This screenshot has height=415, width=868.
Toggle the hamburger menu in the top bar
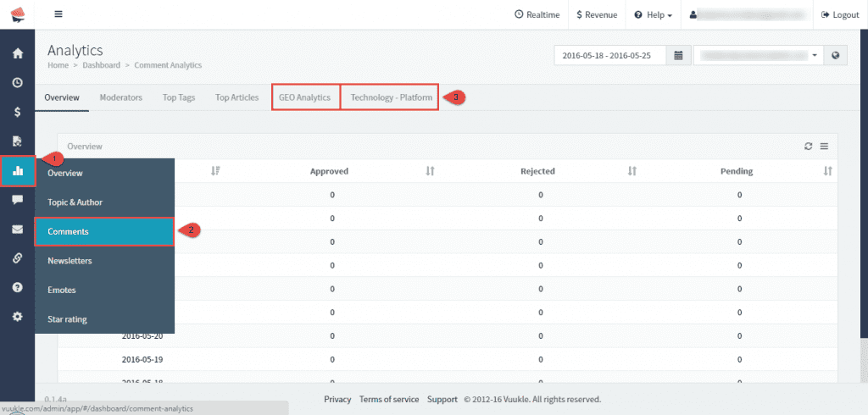pos(58,14)
